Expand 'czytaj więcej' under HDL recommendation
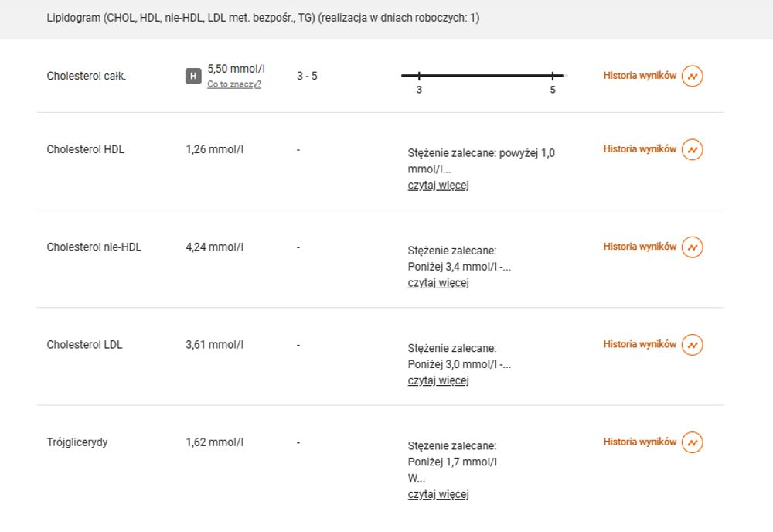Viewport: 773px width, 532px height. [x=438, y=186]
